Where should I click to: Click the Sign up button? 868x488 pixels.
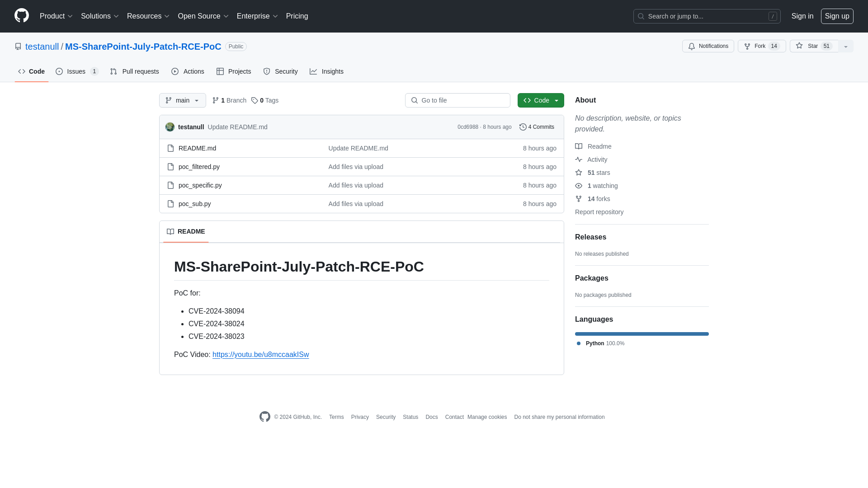coord(837,16)
